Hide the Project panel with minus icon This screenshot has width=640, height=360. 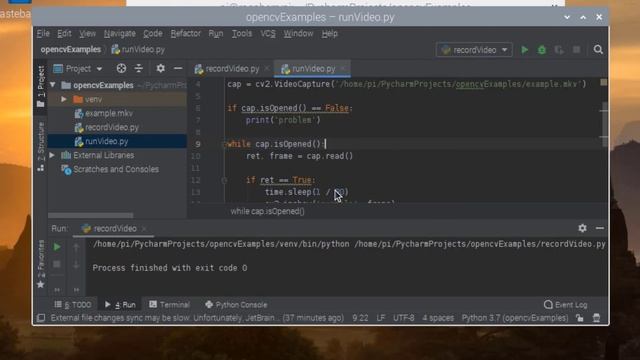[178, 69]
